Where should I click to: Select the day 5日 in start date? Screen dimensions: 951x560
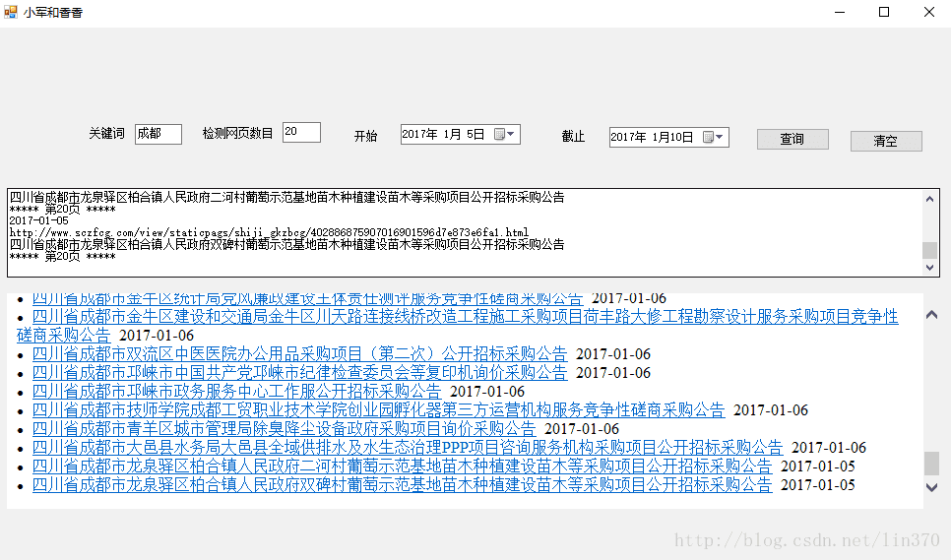tap(475, 135)
